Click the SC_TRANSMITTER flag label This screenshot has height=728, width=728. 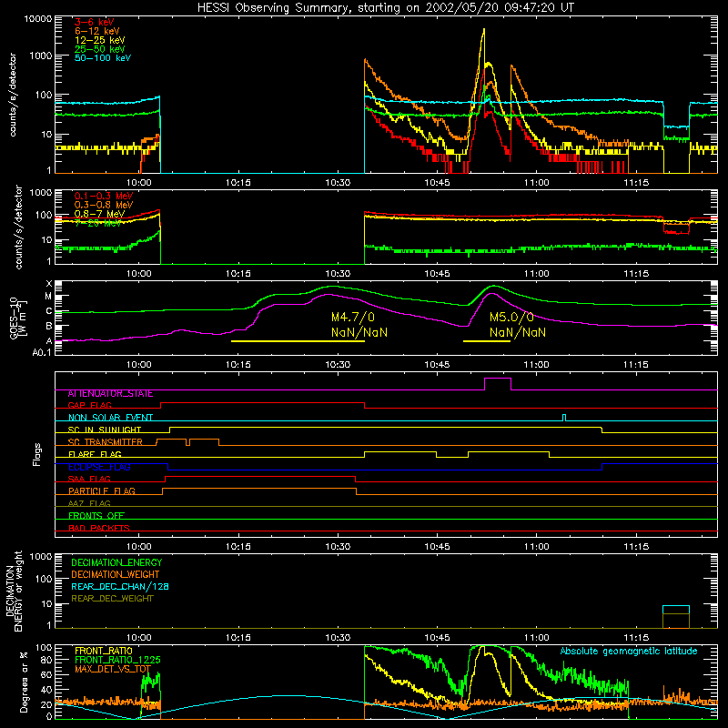coord(106,442)
